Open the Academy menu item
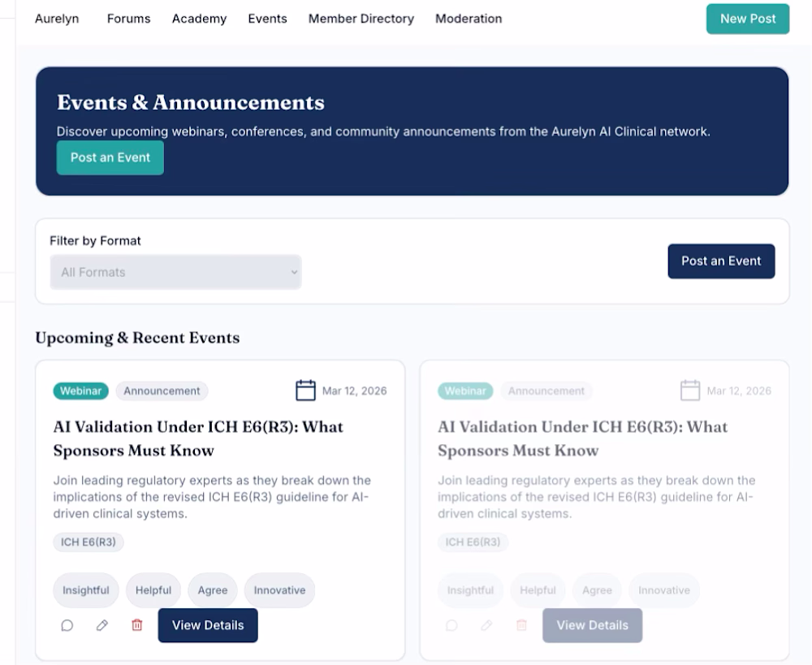 (x=200, y=19)
